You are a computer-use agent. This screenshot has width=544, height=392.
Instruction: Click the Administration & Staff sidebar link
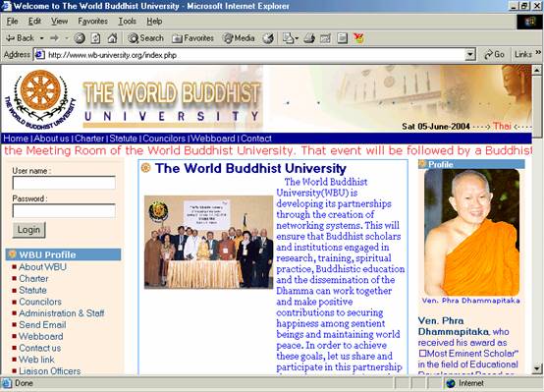coord(62,313)
